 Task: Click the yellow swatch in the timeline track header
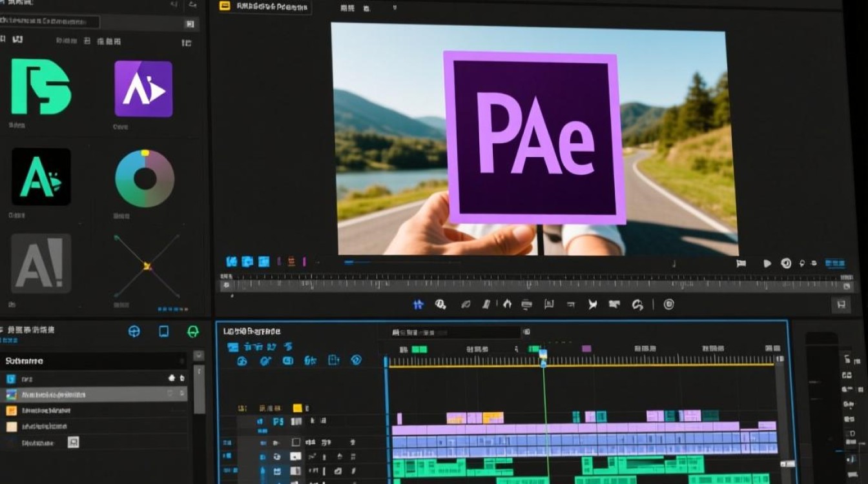click(297, 408)
